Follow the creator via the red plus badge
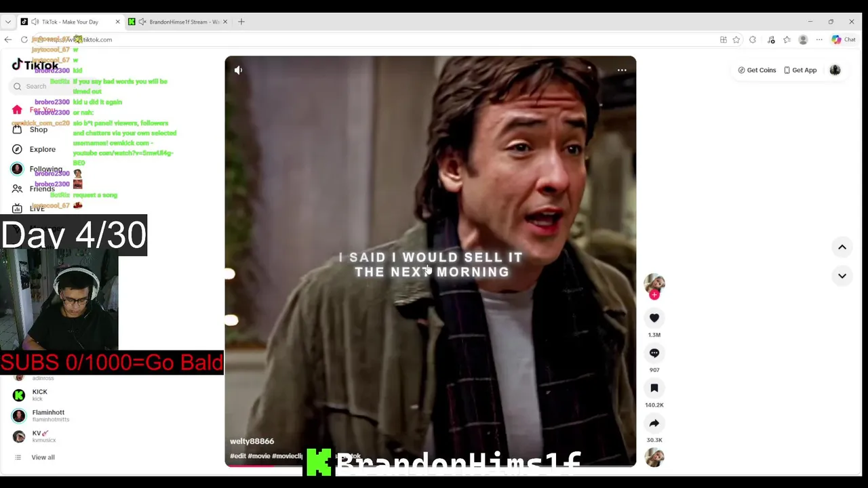The width and height of the screenshot is (868, 488). (x=654, y=295)
